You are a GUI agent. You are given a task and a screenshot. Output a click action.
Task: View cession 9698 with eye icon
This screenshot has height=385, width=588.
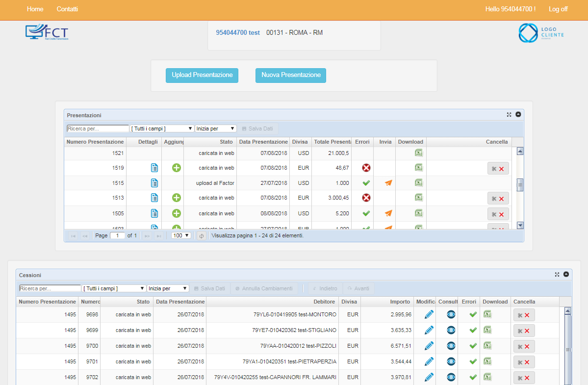pos(451,314)
